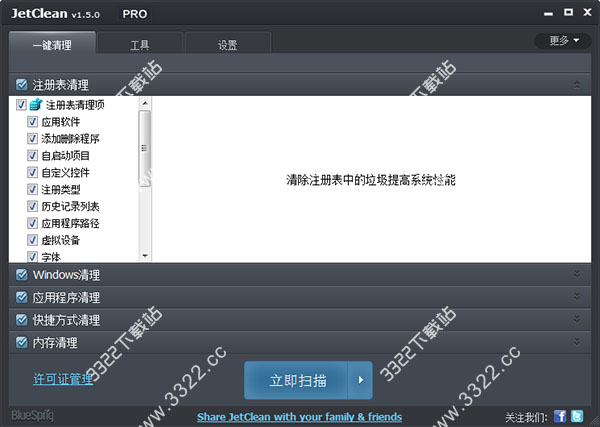
Task: Collapse the 注册表清理 section chevron
Action: 577,85
